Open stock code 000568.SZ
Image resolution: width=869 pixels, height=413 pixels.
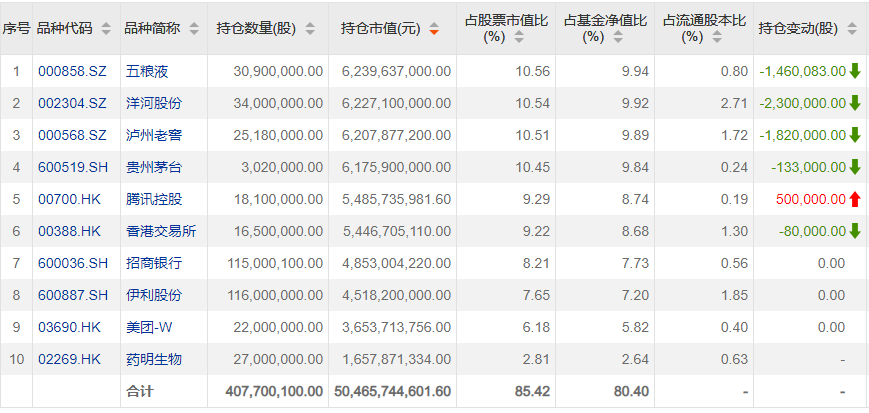coord(70,135)
